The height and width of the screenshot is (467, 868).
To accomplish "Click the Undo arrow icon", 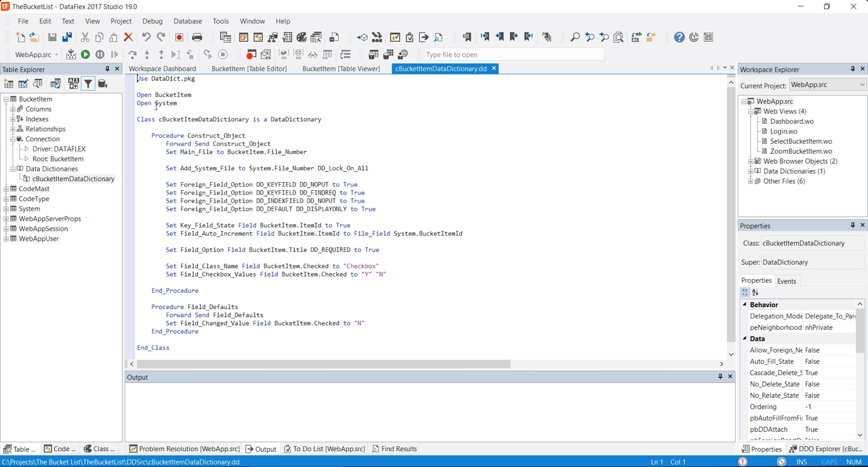I will (x=146, y=37).
